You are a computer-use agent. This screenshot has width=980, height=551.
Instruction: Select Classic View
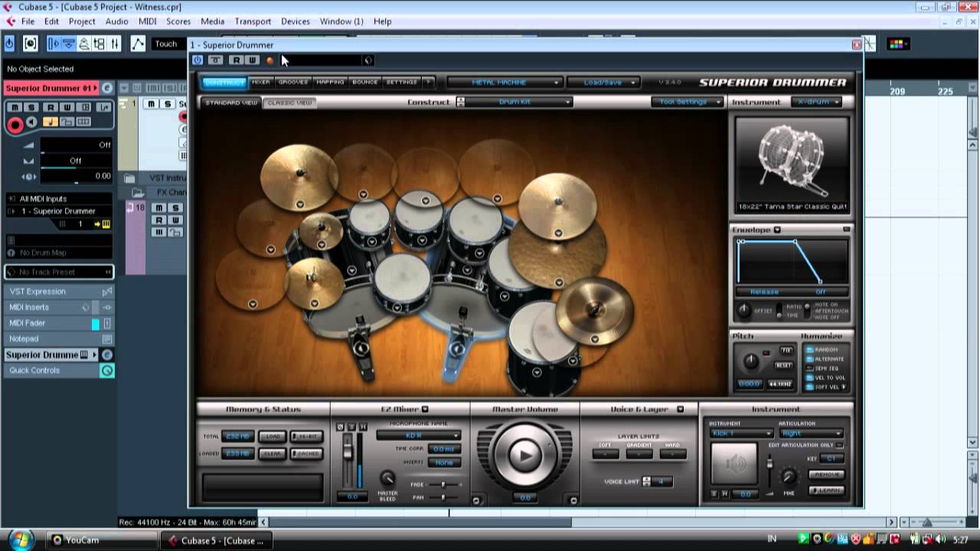(289, 103)
